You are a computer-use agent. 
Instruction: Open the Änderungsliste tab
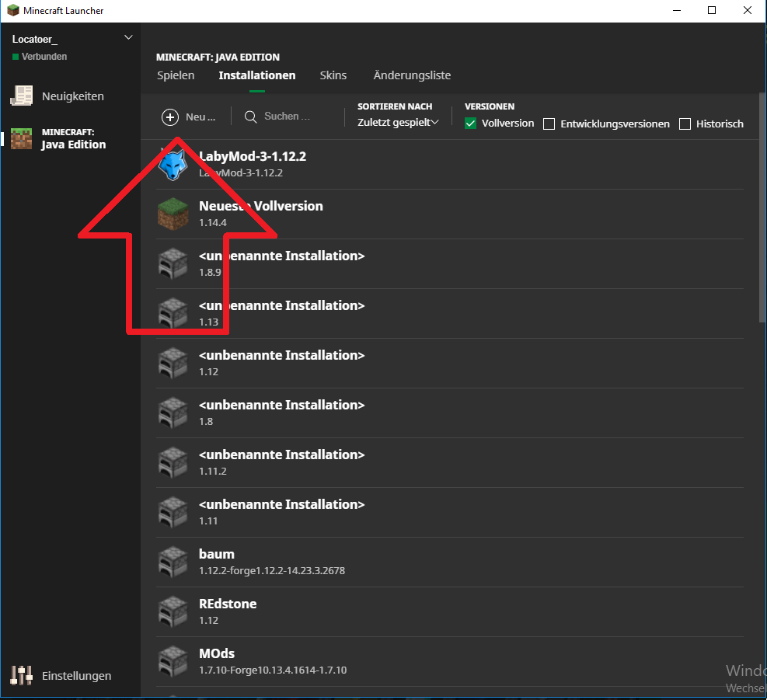click(412, 75)
